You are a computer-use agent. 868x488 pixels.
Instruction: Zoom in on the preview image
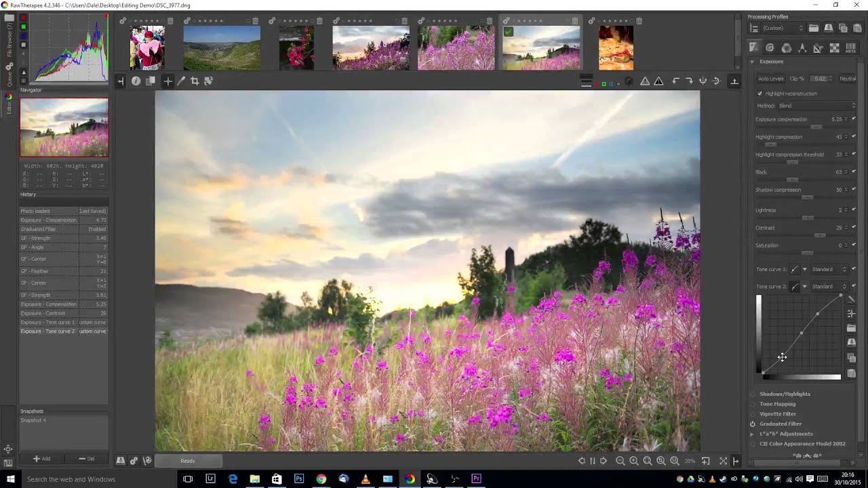tap(633, 461)
